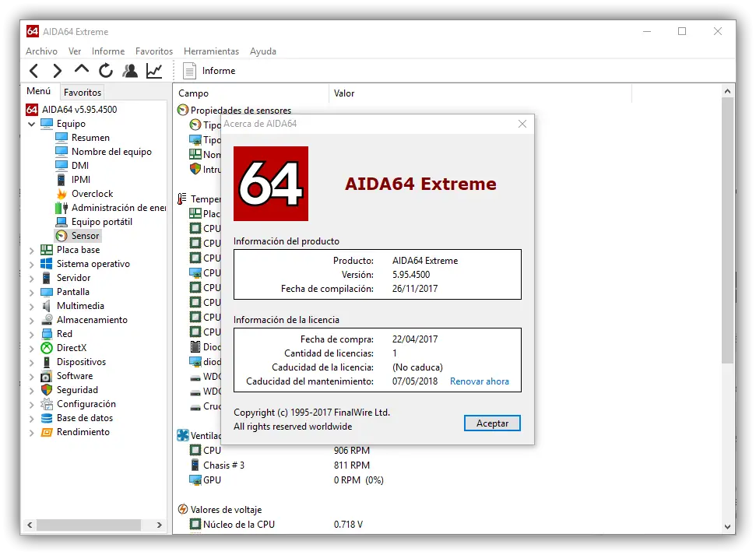Click the sidebar horizontal scrollbar left arrow
Screen dimensions: 756x555
point(30,525)
